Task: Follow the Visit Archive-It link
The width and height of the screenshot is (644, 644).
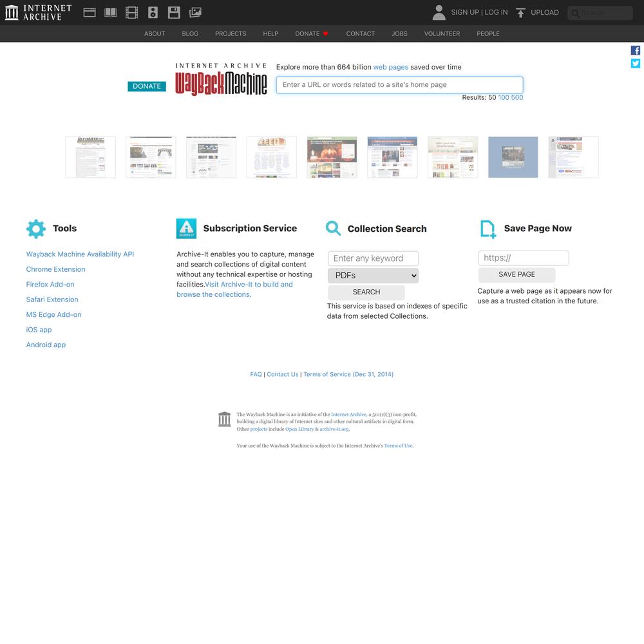Action: (234, 289)
